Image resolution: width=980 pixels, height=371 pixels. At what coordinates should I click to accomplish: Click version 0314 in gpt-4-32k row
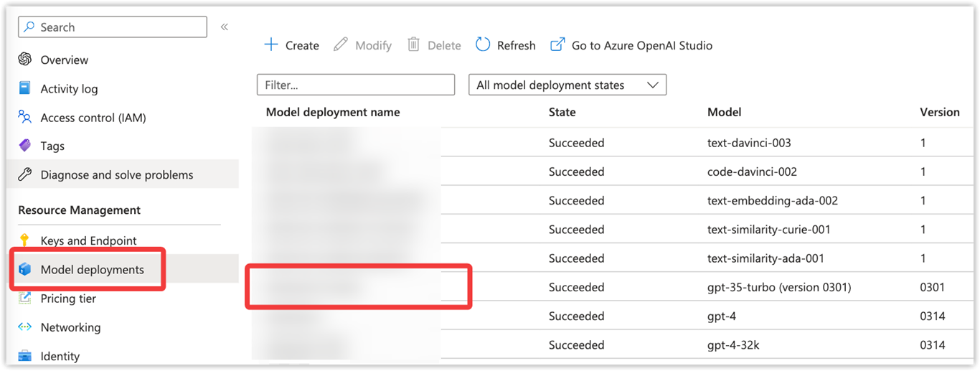(x=933, y=345)
